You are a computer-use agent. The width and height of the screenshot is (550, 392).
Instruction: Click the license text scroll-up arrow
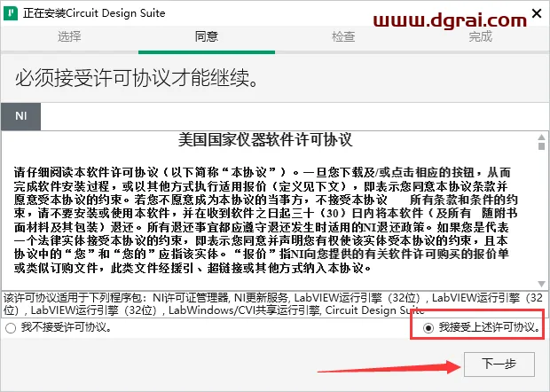pyautogui.click(x=542, y=137)
